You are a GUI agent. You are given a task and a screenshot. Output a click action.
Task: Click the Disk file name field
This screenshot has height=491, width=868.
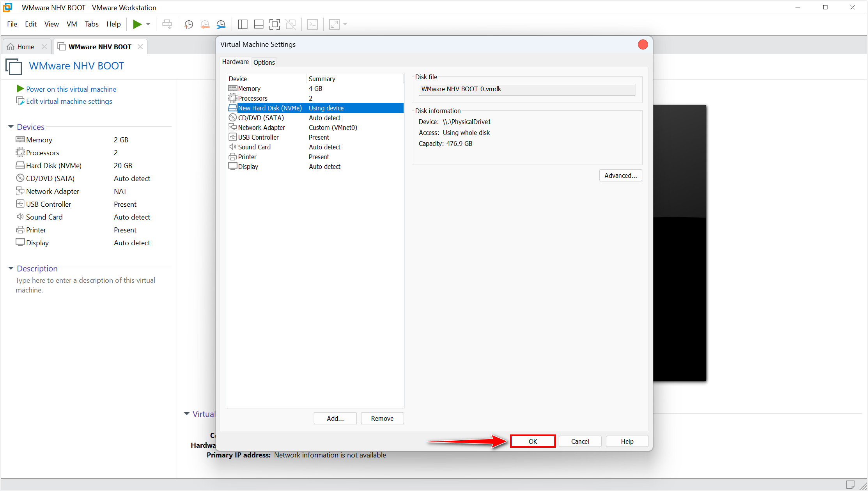coord(527,89)
